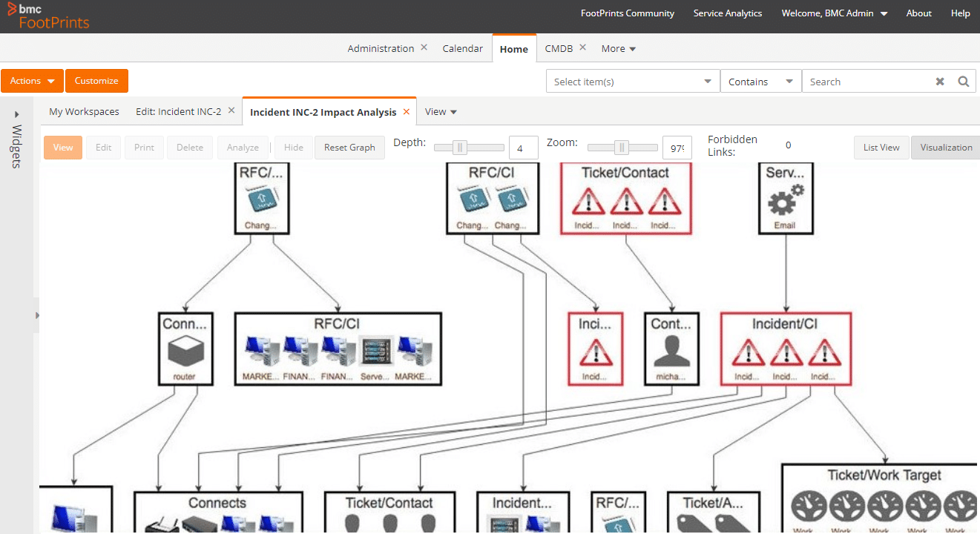Viewport: 980px width, 534px height.
Task: Click into the Search text field
Action: coord(867,82)
